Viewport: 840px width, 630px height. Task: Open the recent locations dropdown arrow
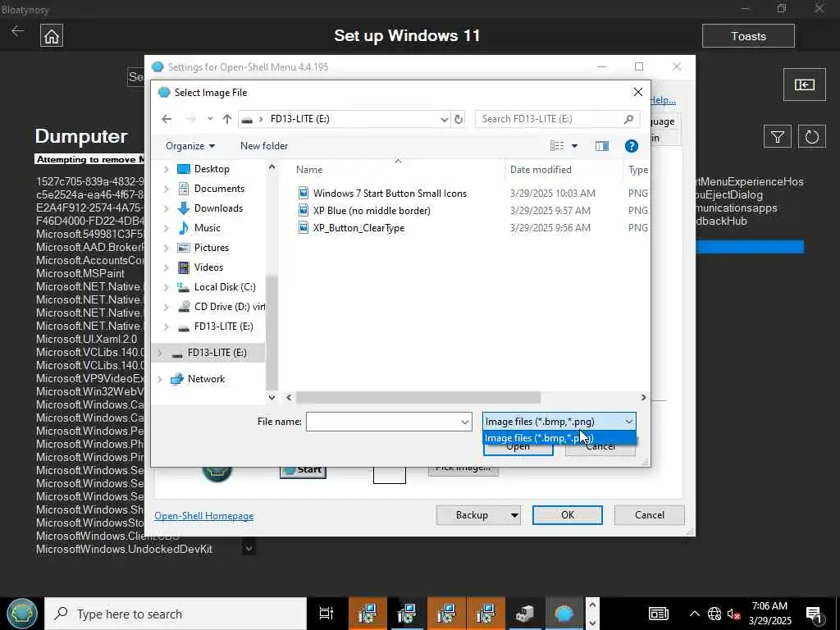[x=210, y=119]
